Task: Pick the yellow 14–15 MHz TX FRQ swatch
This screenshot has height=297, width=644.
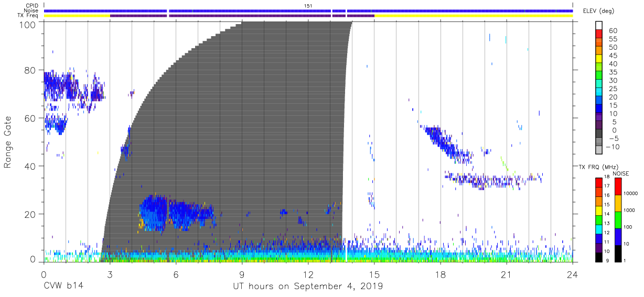Action: 599,210
